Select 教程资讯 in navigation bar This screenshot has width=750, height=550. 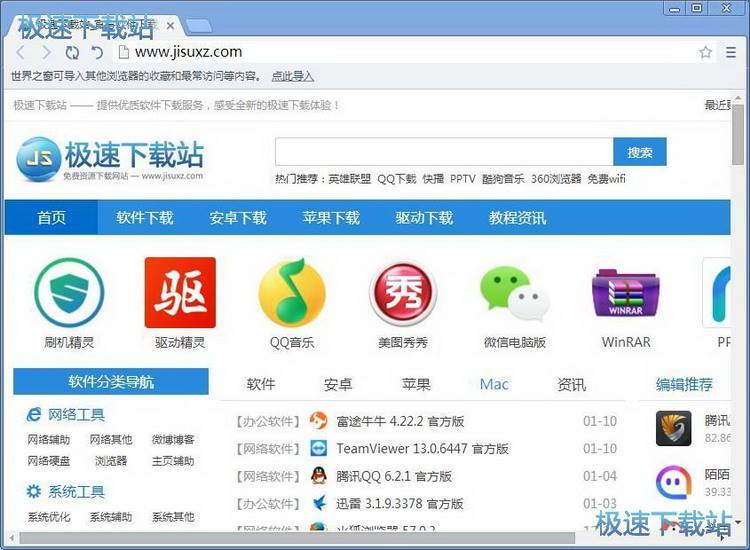click(517, 218)
